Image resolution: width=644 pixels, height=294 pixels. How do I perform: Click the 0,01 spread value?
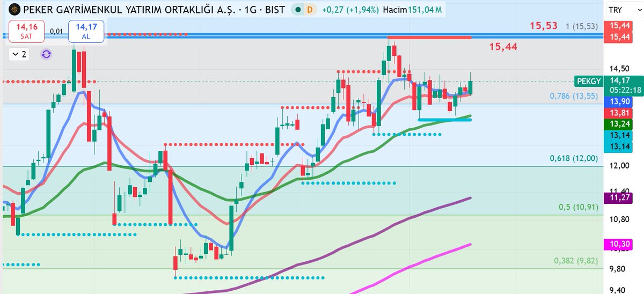56,31
